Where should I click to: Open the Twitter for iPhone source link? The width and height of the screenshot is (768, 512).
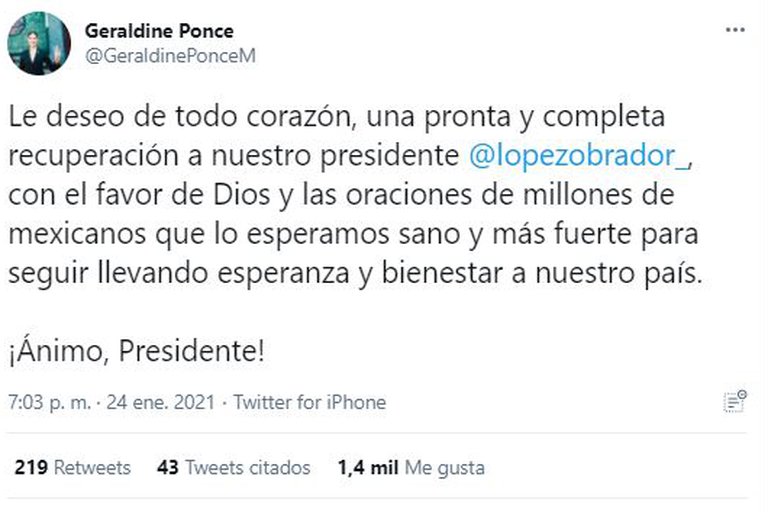click(310, 403)
